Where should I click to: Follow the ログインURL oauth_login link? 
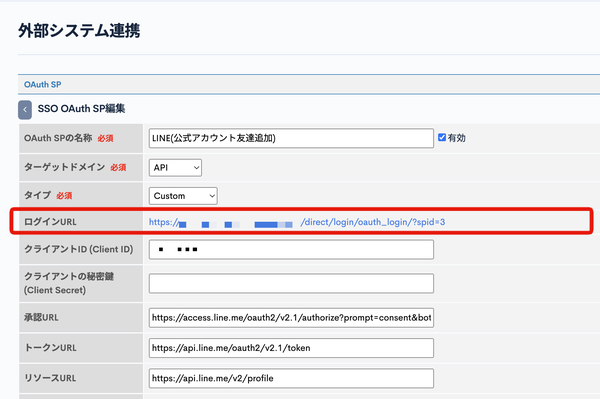297,222
